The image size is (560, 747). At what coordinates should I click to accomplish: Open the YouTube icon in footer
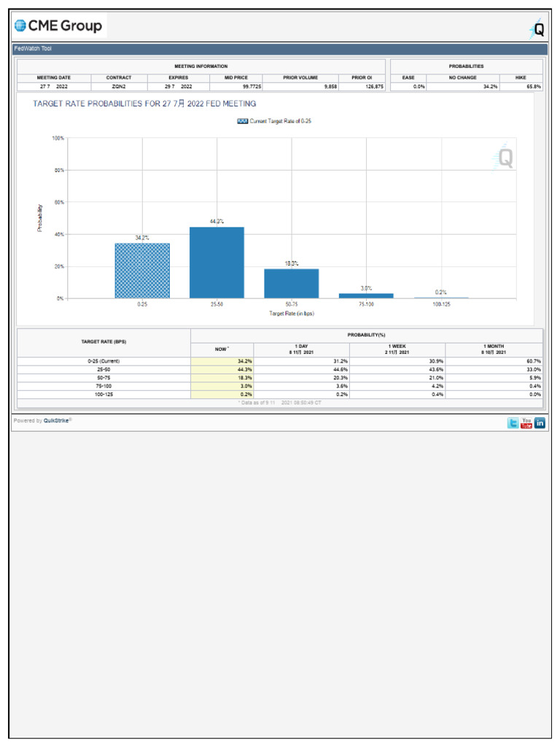(x=526, y=423)
